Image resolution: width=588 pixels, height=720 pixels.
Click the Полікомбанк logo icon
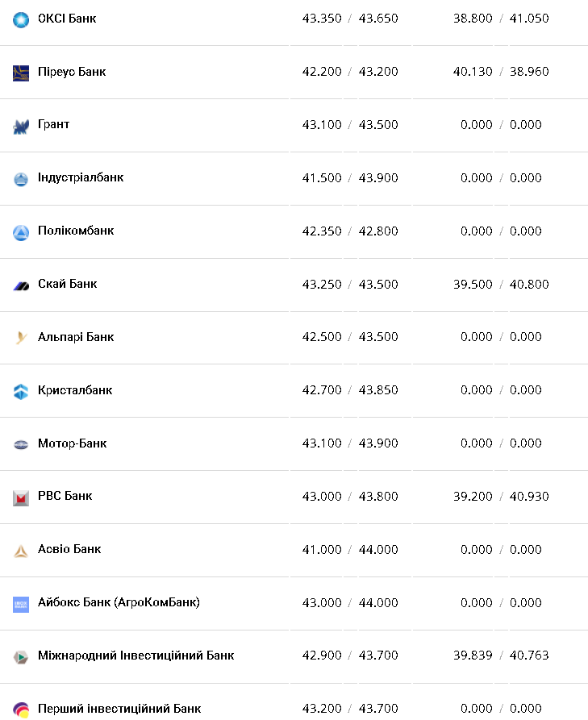21,232
